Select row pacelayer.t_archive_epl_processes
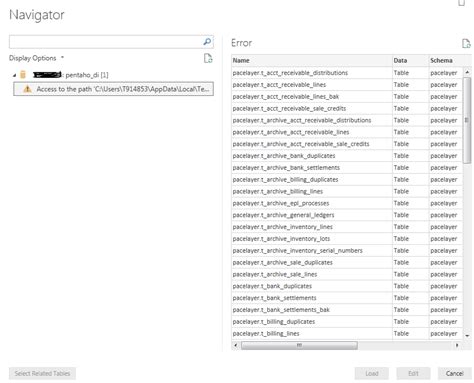 point(347,203)
